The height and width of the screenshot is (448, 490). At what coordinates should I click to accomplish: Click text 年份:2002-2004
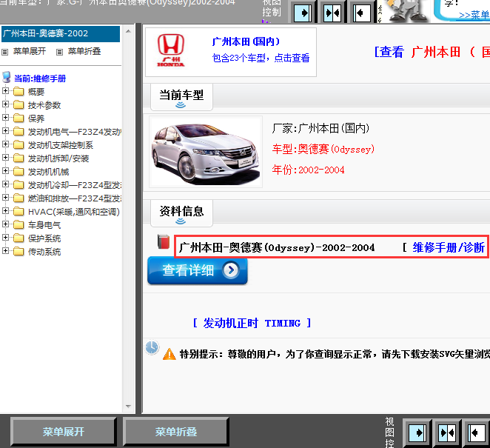308,170
